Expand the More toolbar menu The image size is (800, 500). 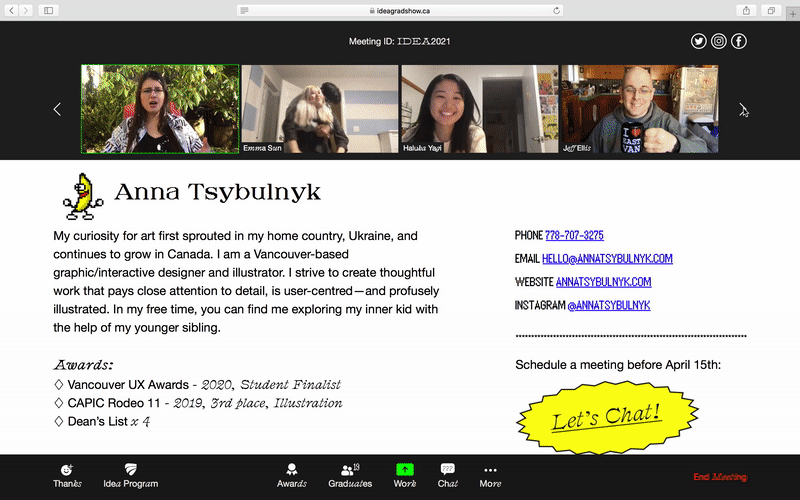pyautogui.click(x=490, y=476)
